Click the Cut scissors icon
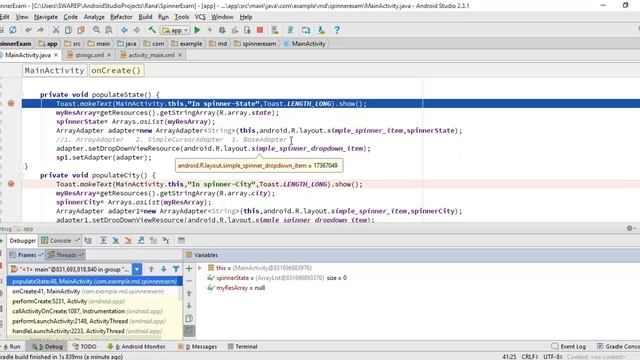Screen dimensions: 640x360 tap(56, 30)
